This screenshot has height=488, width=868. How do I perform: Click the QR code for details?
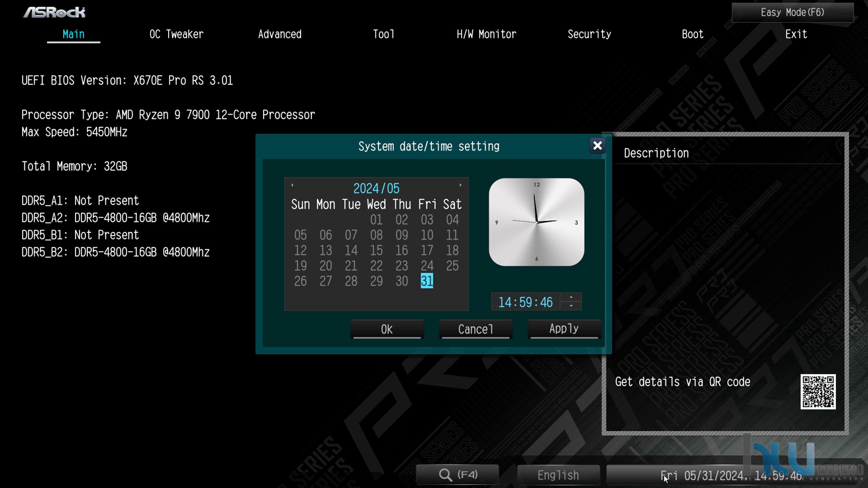[x=818, y=392]
